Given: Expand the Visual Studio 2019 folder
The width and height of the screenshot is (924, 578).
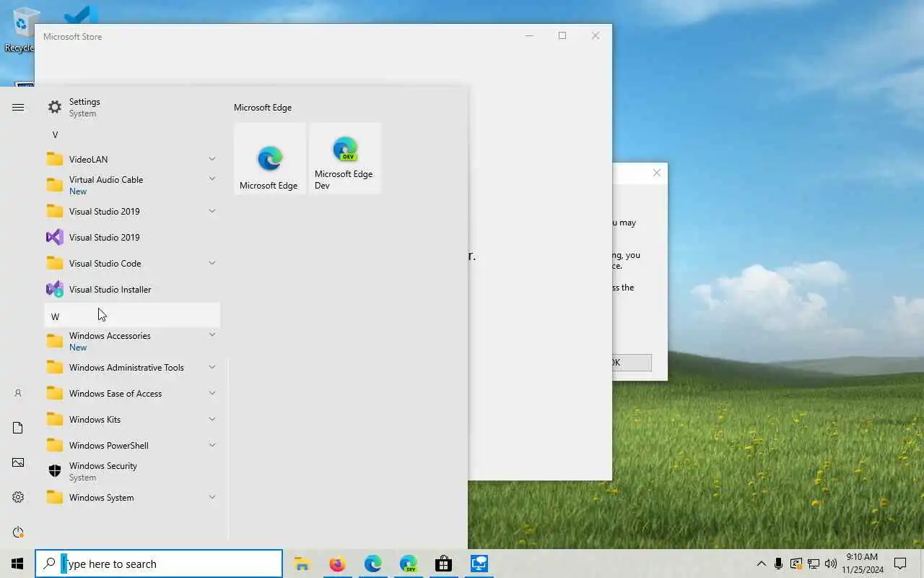Looking at the screenshot, I should point(132,211).
